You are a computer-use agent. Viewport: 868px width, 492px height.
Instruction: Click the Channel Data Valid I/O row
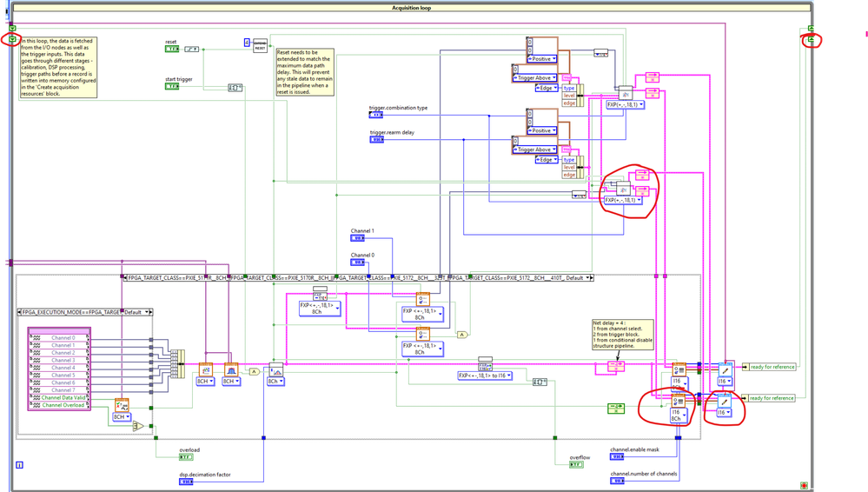(59, 398)
